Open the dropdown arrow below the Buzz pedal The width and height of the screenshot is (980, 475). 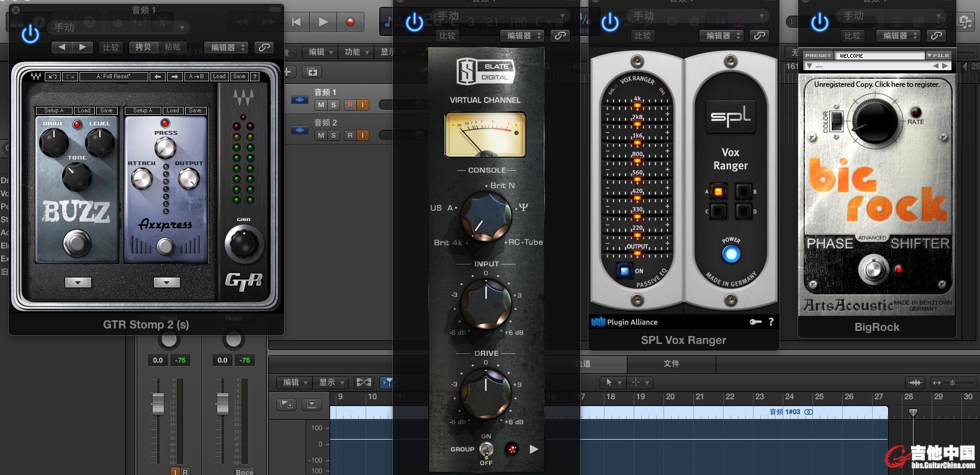78,283
